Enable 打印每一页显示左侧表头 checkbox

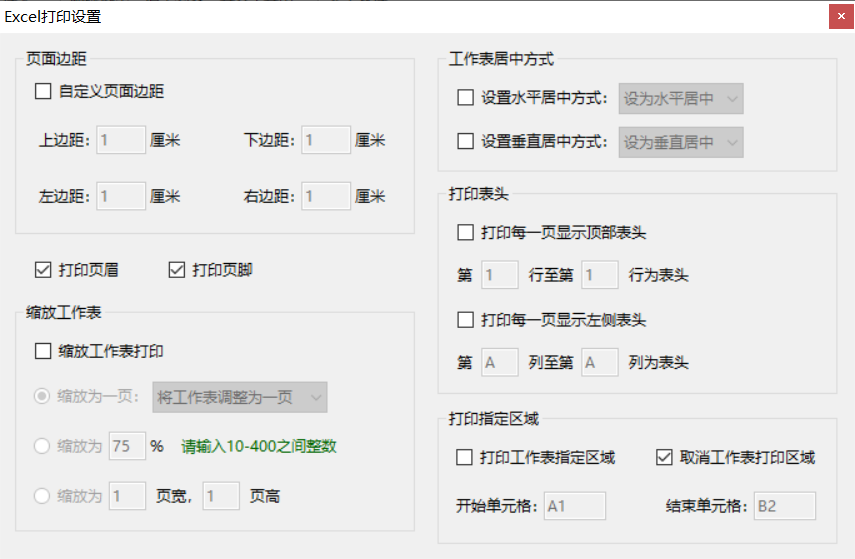465,320
